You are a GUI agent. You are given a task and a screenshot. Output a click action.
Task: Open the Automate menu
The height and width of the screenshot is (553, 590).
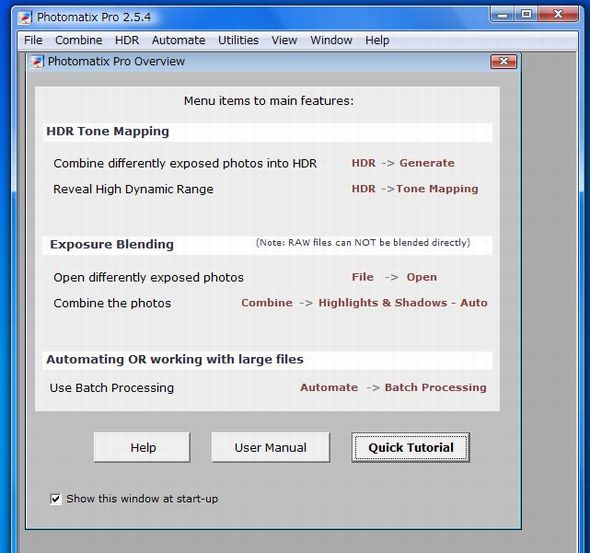click(178, 40)
